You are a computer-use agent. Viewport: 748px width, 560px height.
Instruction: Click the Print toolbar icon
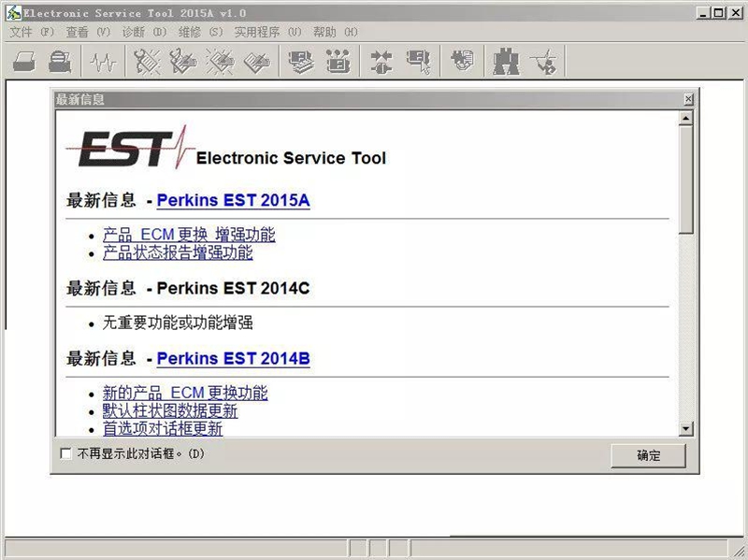tap(24, 62)
